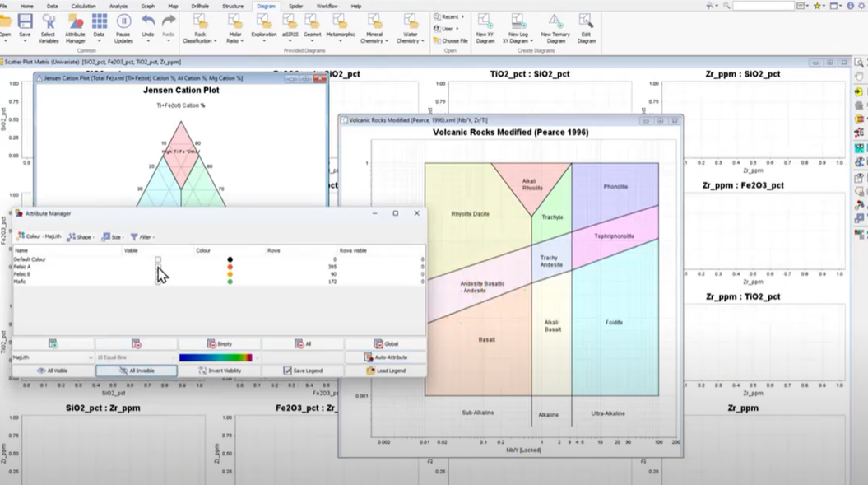Switch to the Spider tab
Viewport: 868px width, 485px height.
pyautogui.click(x=296, y=6)
